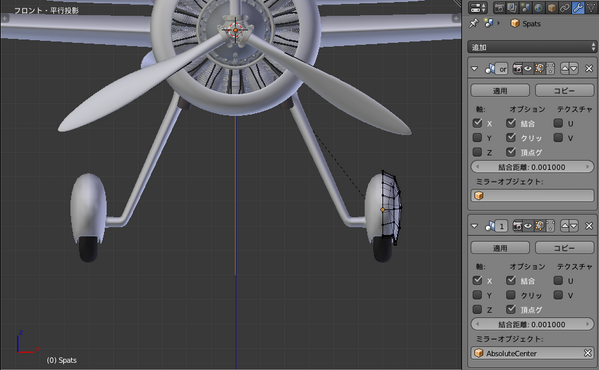Select the Modifiers wrench tab
Viewport: 599px width, 370px height.
coord(578,7)
